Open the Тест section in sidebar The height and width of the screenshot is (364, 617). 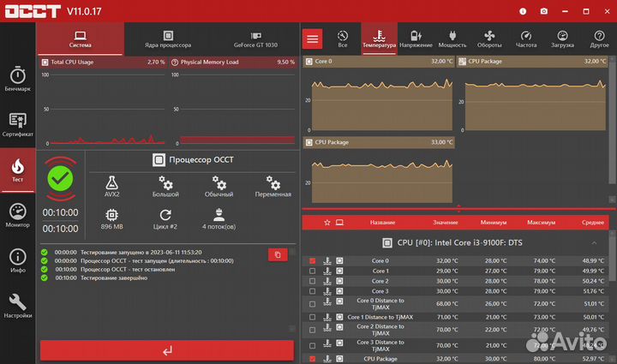[18, 170]
